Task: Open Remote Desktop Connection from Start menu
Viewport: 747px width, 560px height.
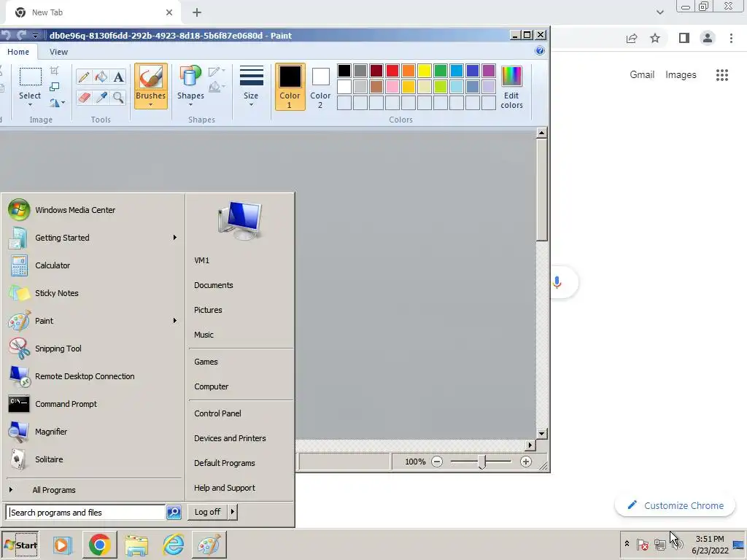Action: pos(94,376)
